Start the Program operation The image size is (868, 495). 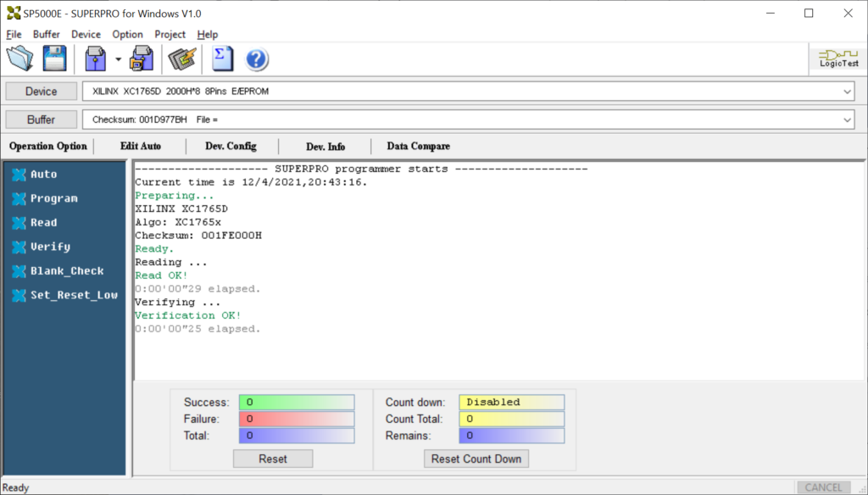45,199
